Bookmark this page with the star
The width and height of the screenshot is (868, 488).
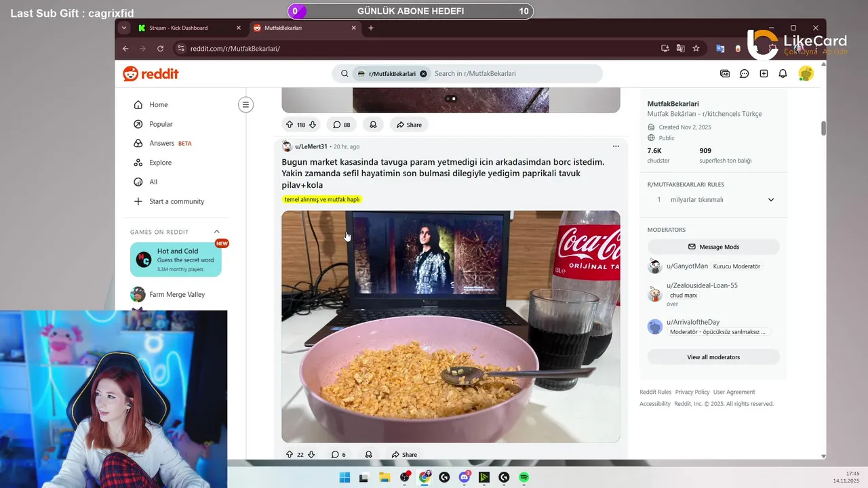tap(696, 49)
